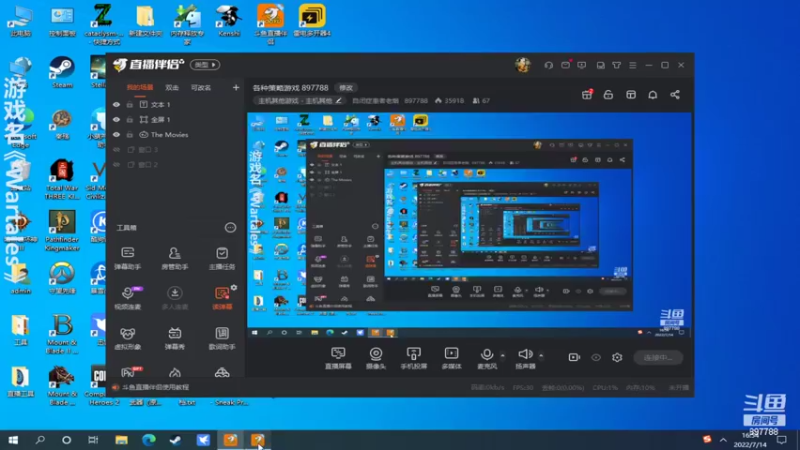
Task: Expand the toolbox more options circle
Action: pyautogui.click(x=230, y=228)
